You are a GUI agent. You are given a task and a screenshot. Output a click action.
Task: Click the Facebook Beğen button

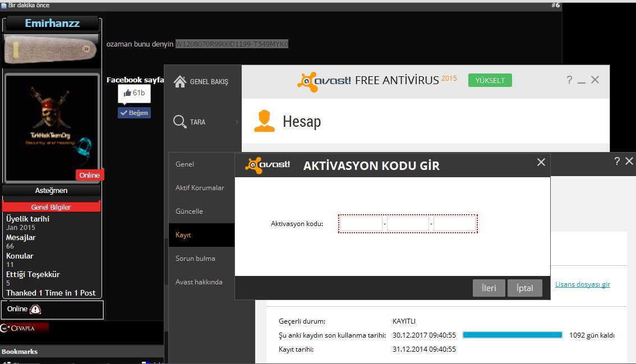134,113
